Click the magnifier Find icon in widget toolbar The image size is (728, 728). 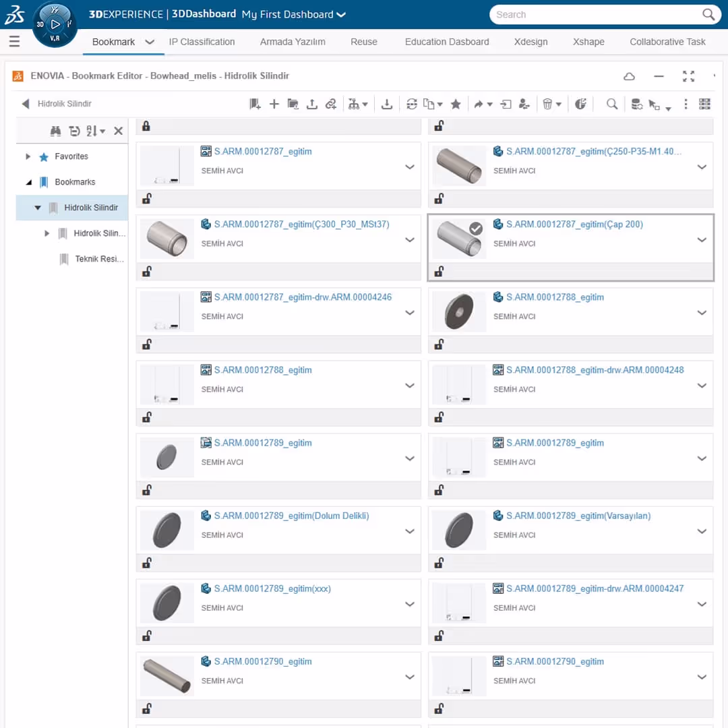click(x=612, y=104)
